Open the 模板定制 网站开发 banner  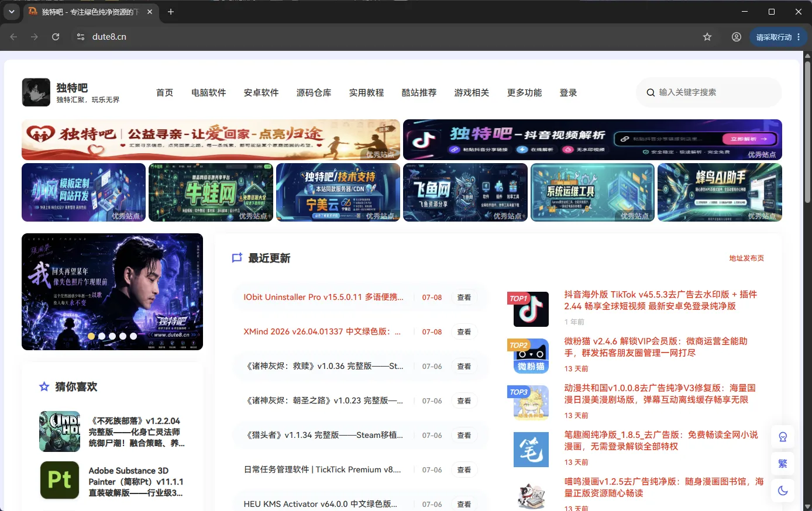[84, 192]
